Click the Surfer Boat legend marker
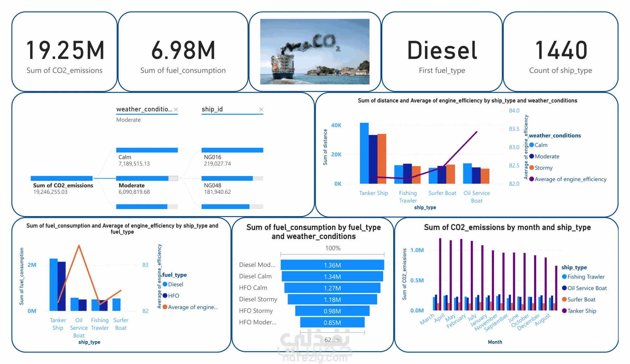630x364 pixels. tap(564, 299)
